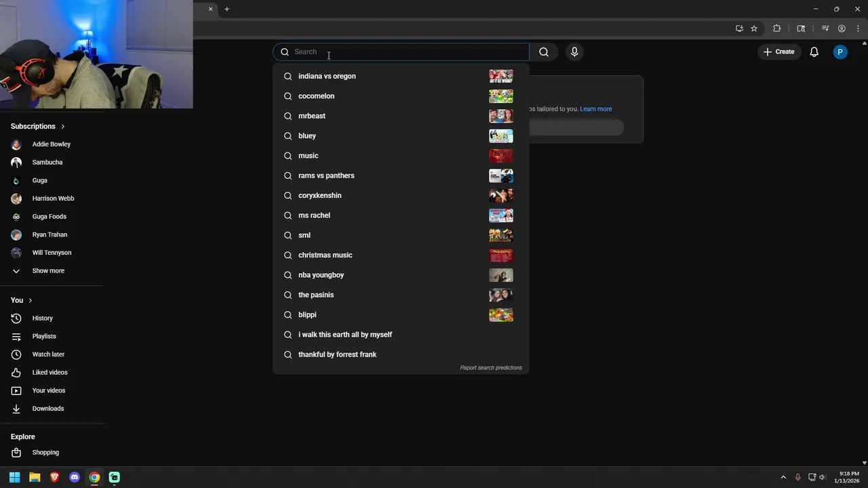Click the tray microphone icon
868x488 pixels.
(x=797, y=477)
